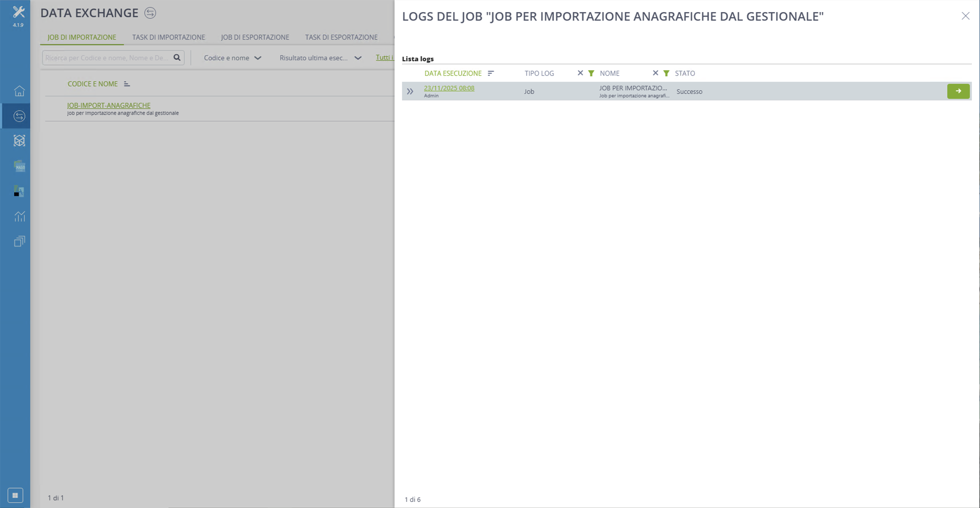Open the Nome column filter funnel
This screenshot has height=508, width=980.
(666, 73)
